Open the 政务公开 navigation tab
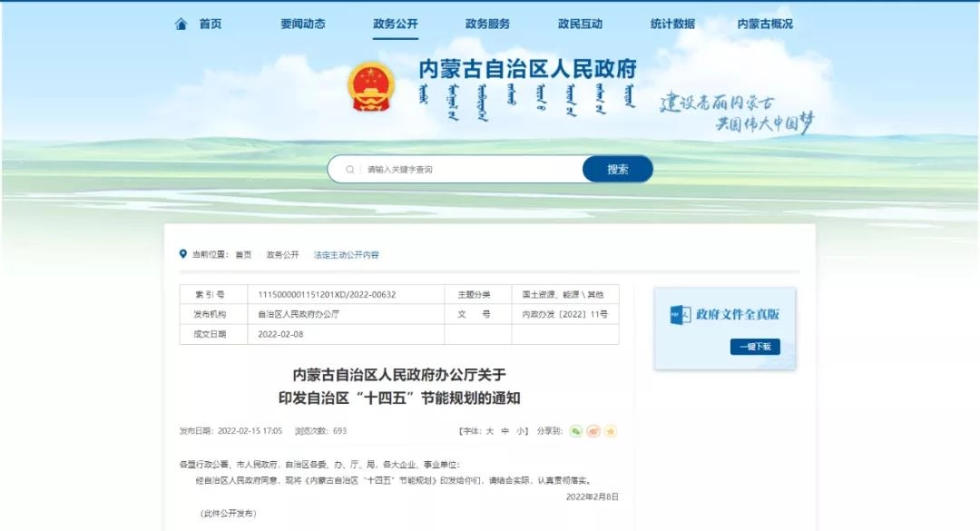The image size is (980, 531). (x=396, y=25)
